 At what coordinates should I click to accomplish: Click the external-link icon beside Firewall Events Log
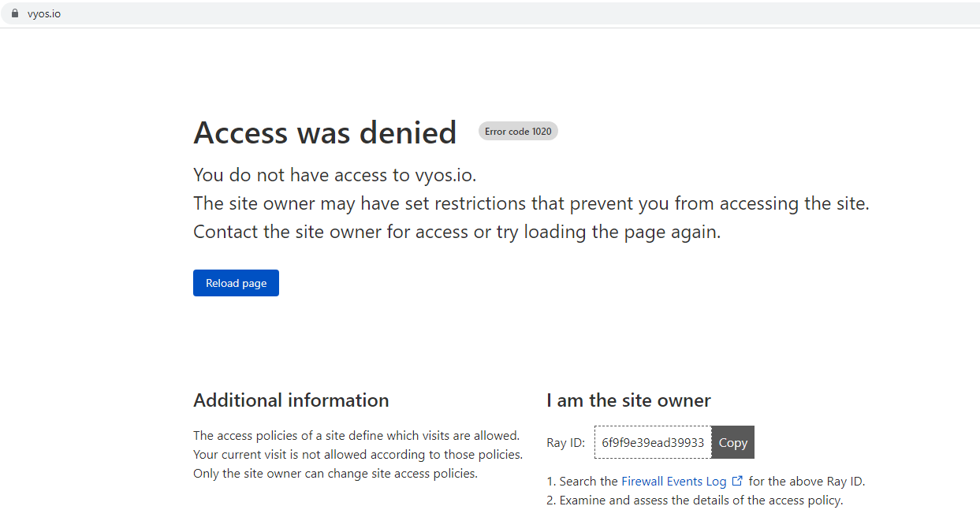[x=738, y=481]
